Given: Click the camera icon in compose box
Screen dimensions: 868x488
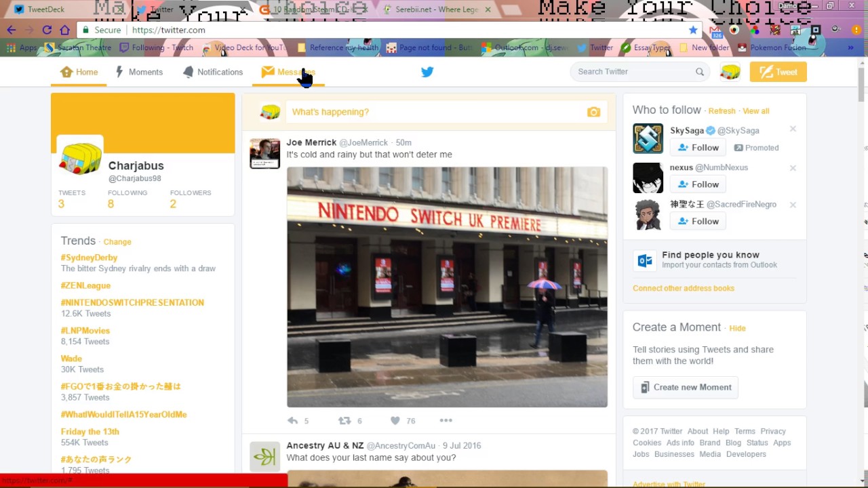Looking at the screenshot, I should pyautogui.click(x=593, y=112).
